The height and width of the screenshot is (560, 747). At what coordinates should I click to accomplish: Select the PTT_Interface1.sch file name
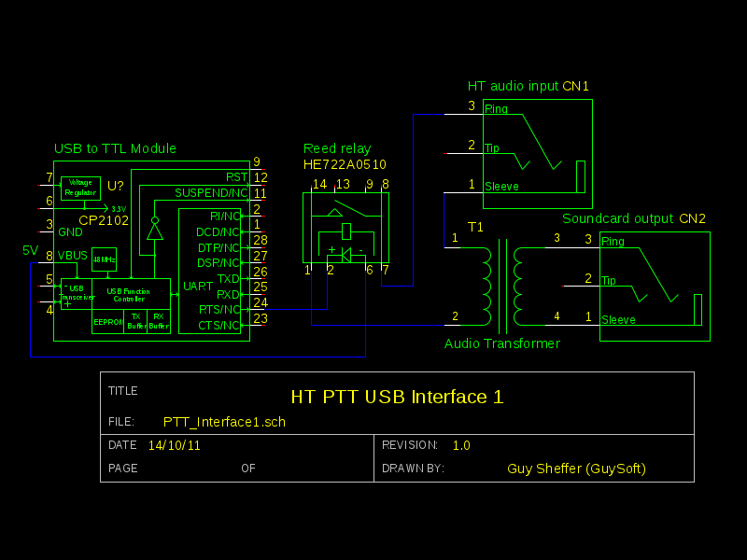click(x=224, y=422)
